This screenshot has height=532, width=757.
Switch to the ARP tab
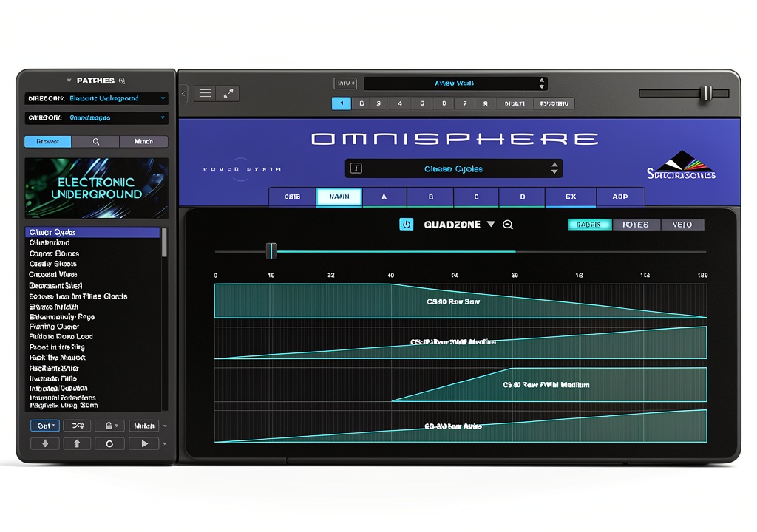[x=620, y=197]
